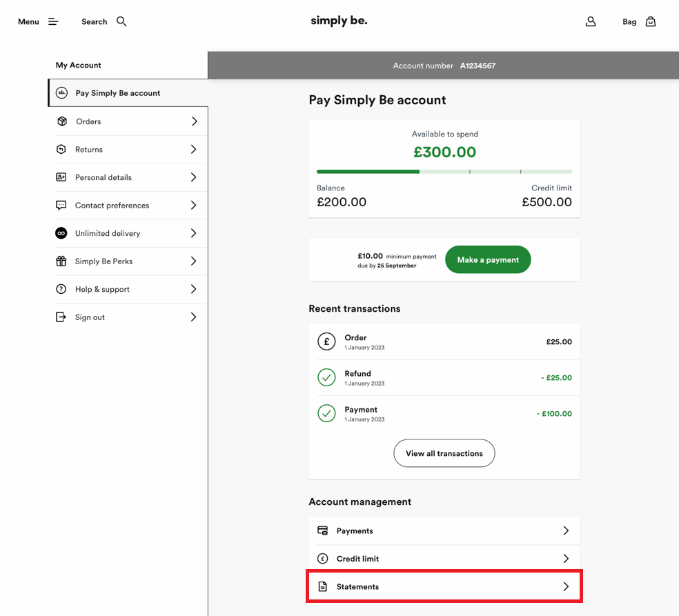Expand the Personal details chevron
The height and width of the screenshot is (616, 679).
[x=194, y=177]
